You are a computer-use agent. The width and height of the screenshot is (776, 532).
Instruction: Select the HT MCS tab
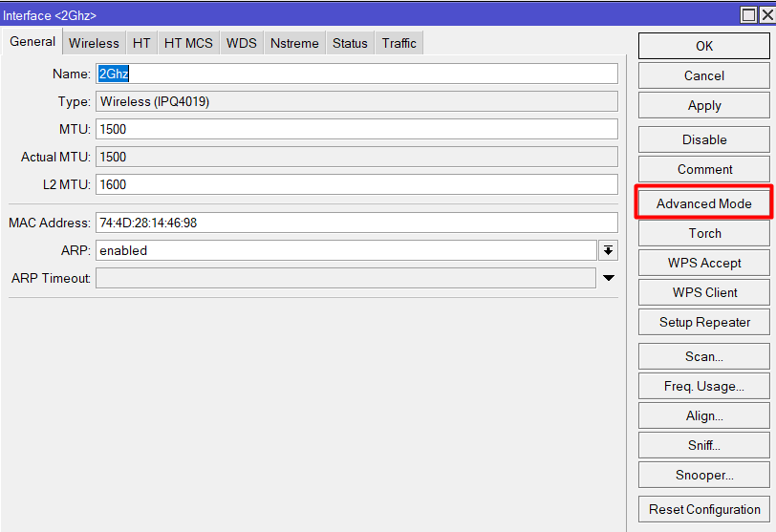point(188,43)
